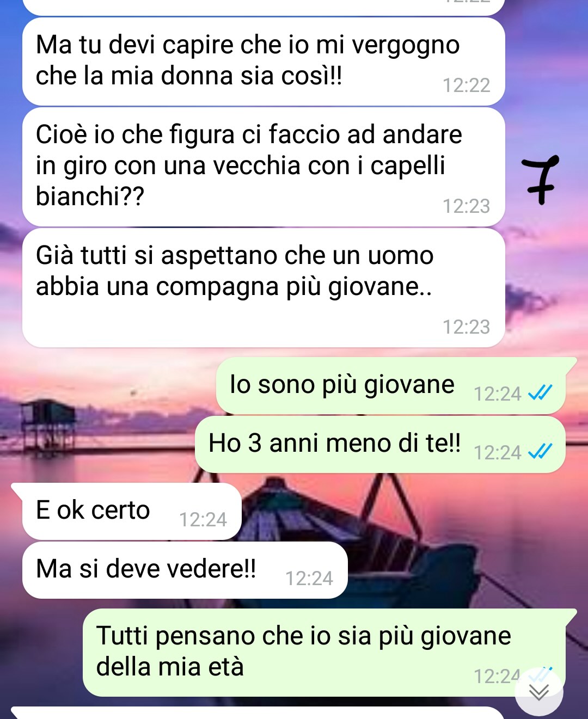Tap the partially visible message bubble at top
This screenshot has height=719, width=588.
pyautogui.click(x=264, y=8)
